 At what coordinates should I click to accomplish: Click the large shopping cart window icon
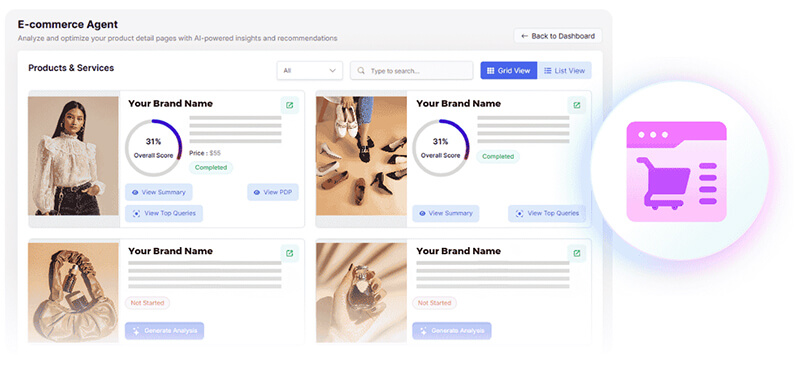point(677,171)
